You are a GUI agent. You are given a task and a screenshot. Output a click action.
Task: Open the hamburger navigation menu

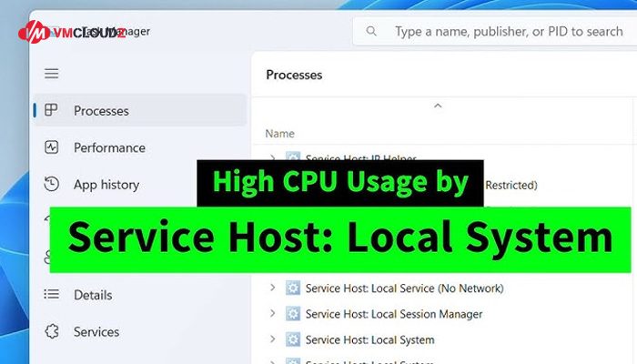click(x=52, y=74)
